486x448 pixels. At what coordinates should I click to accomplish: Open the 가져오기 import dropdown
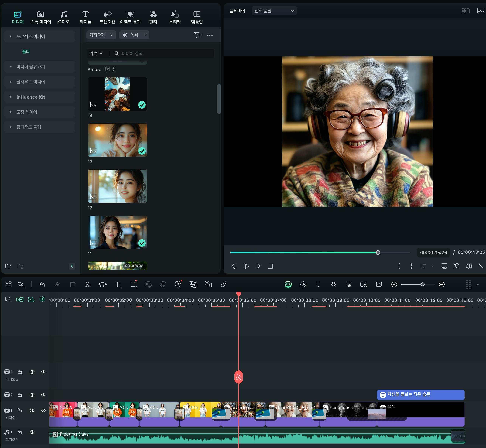pyautogui.click(x=101, y=35)
